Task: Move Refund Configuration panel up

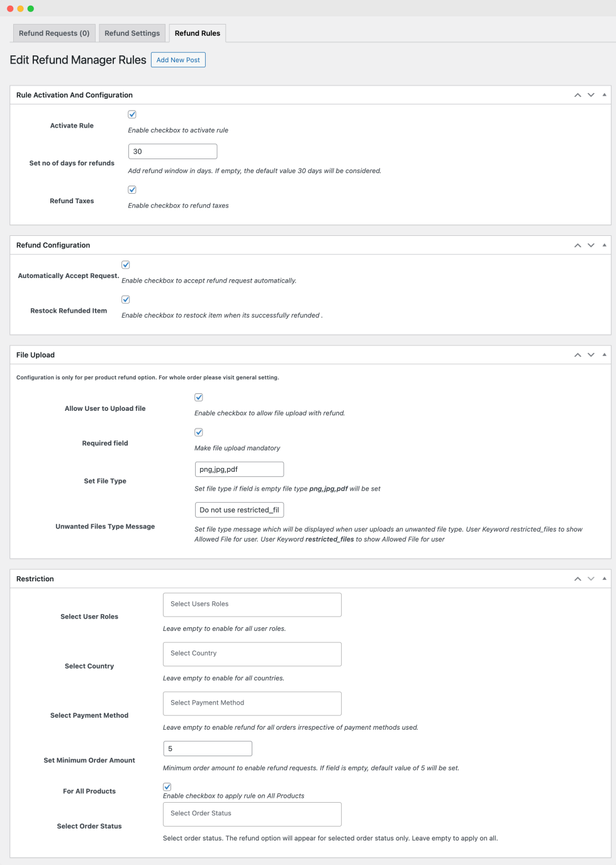Action: point(578,245)
